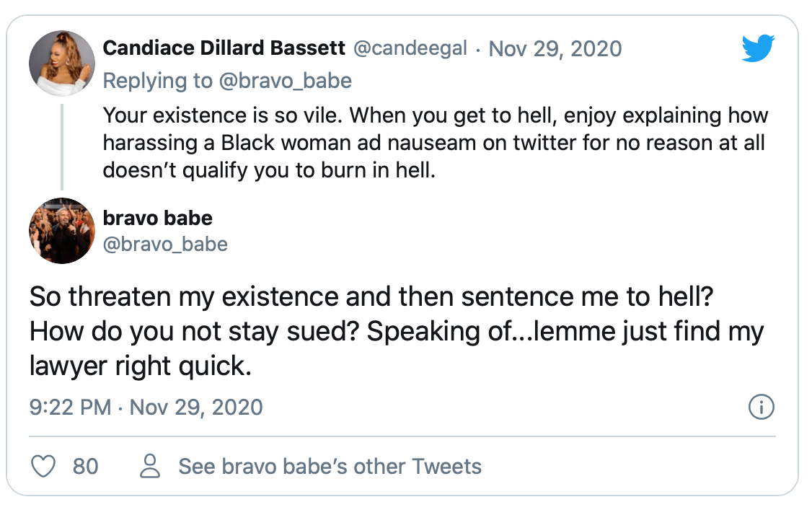812x515 pixels.
Task: Open the tweet info circle icon
Action: [x=762, y=408]
